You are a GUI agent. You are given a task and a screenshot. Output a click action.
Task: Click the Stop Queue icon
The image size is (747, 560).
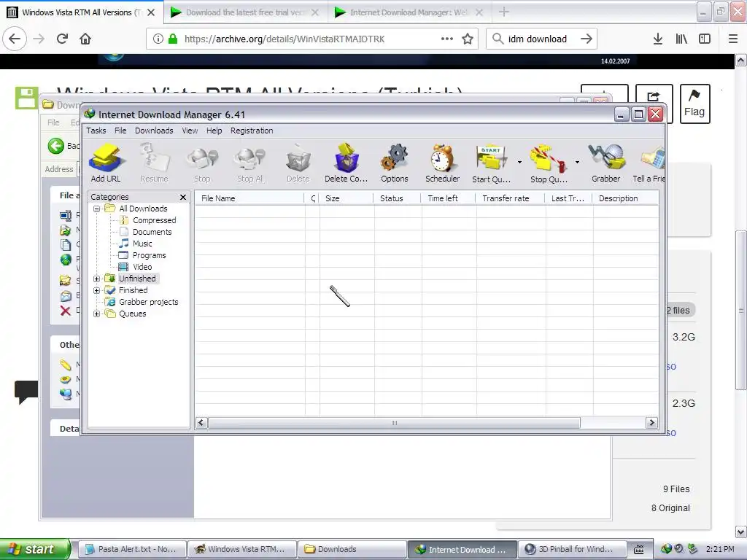pyautogui.click(x=549, y=163)
